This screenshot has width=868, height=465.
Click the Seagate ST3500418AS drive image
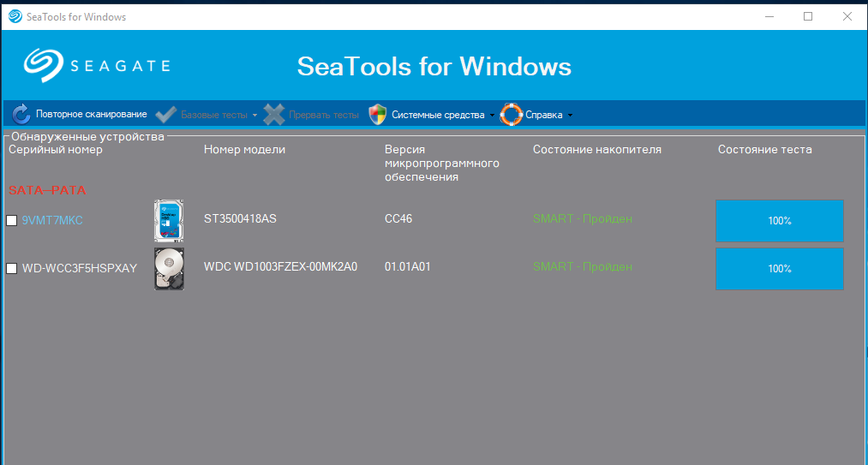tap(169, 220)
